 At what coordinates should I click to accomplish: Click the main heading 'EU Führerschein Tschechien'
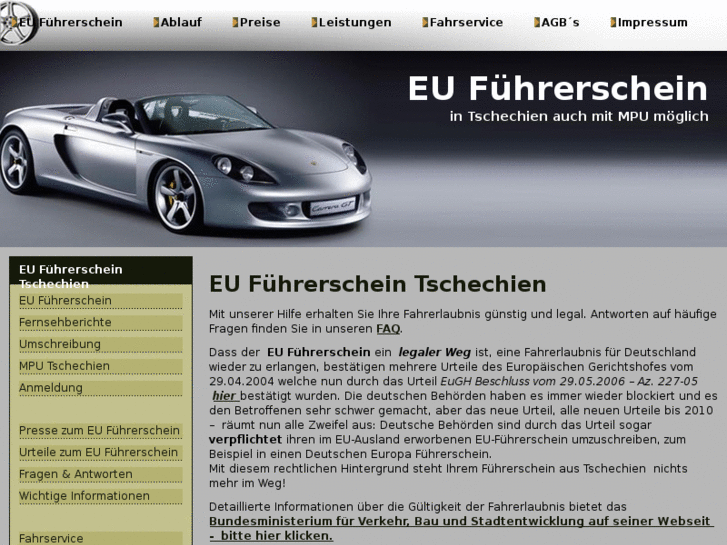click(x=378, y=284)
